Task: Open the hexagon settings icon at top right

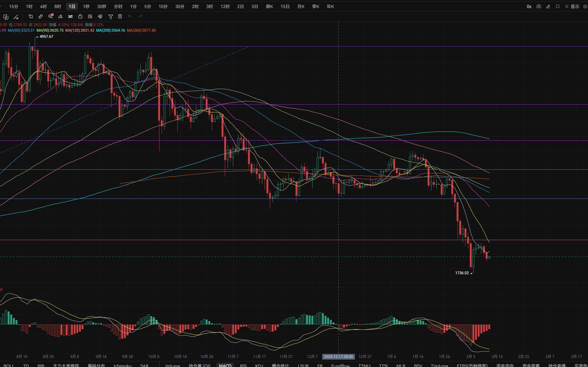Action: pyautogui.click(x=585, y=6)
